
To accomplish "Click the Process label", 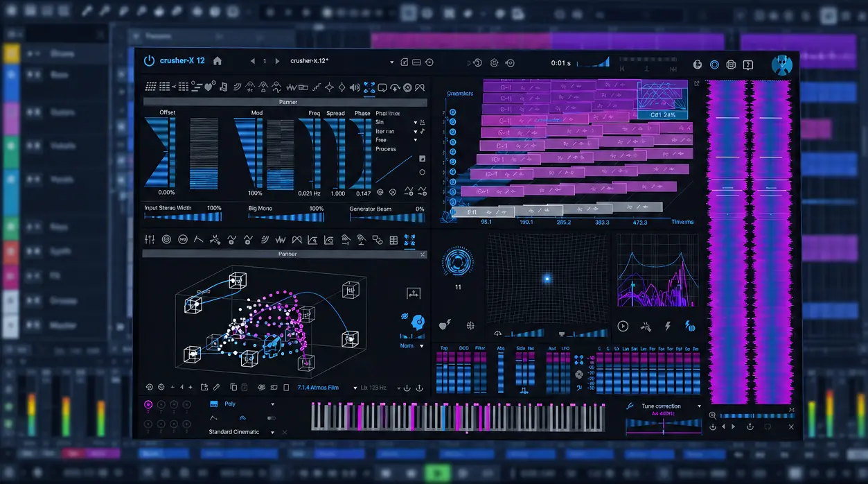I will point(386,149).
